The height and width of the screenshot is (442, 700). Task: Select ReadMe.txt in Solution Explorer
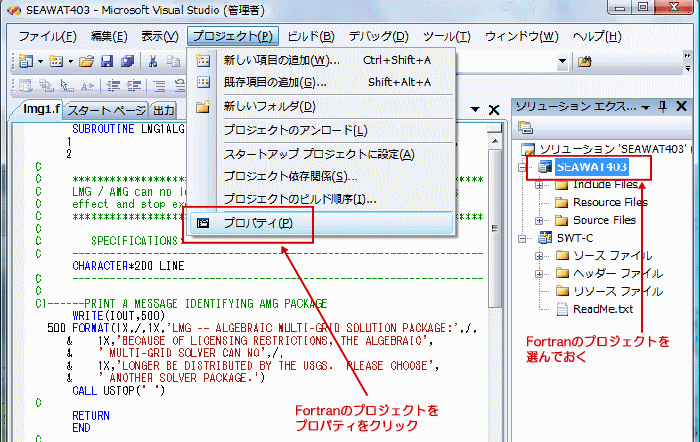[603, 309]
